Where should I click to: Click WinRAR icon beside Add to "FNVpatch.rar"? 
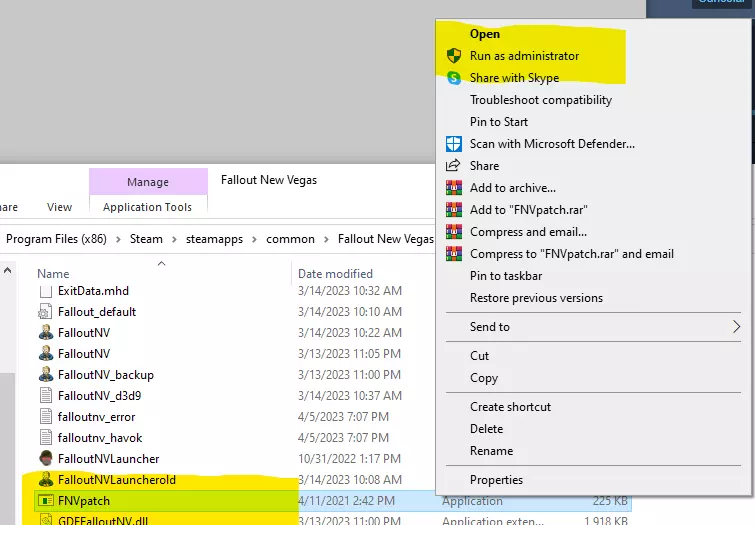coord(454,210)
